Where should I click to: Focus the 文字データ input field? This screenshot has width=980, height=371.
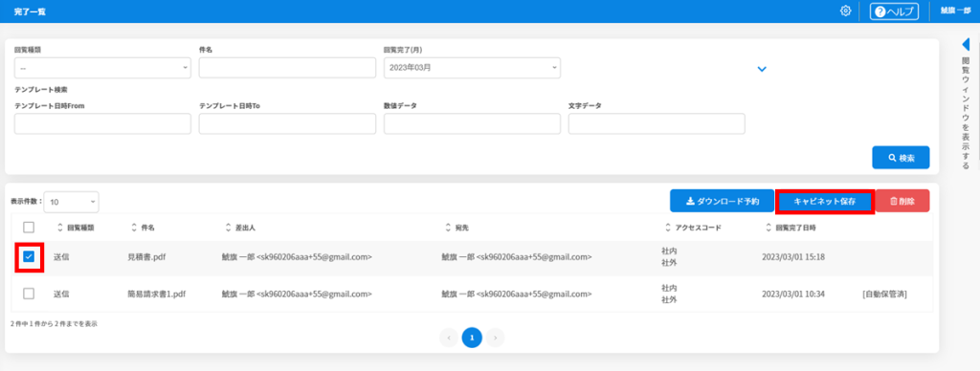click(x=657, y=123)
